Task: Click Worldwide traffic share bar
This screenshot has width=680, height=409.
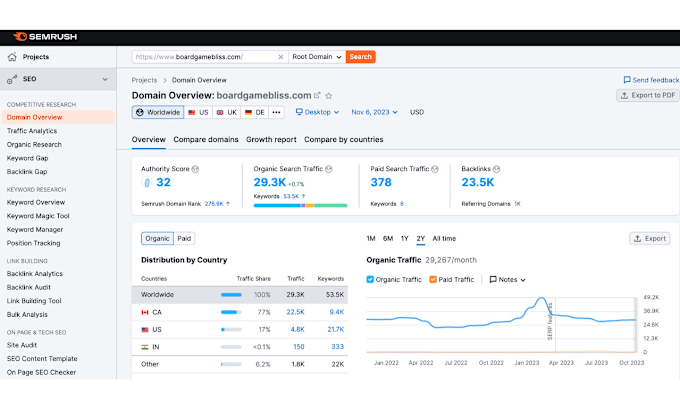Action: tap(231, 295)
